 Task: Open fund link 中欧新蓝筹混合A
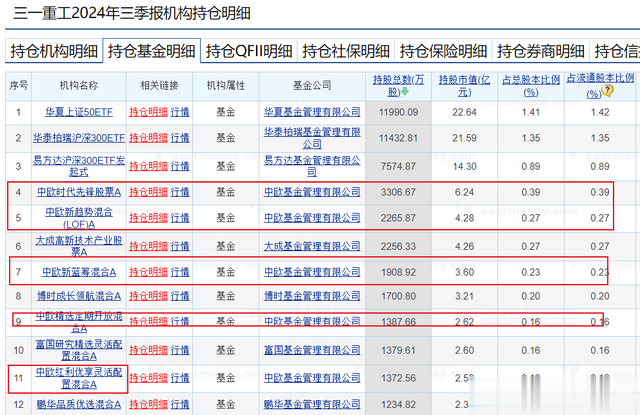point(79,272)
